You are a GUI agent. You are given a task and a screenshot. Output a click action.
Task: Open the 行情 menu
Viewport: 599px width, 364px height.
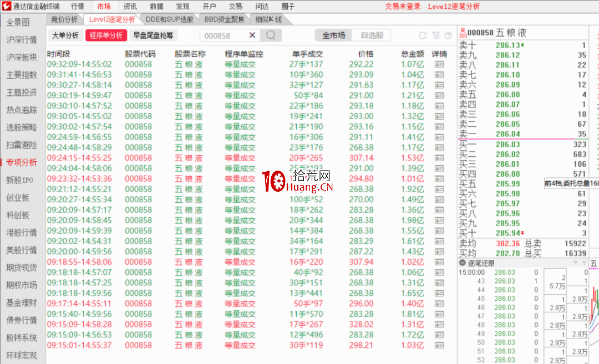point(78,7)
